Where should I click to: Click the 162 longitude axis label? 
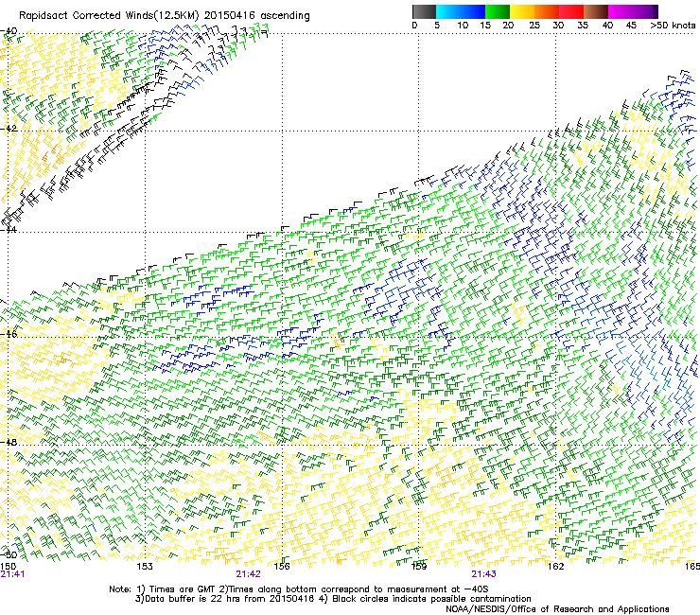556,566
